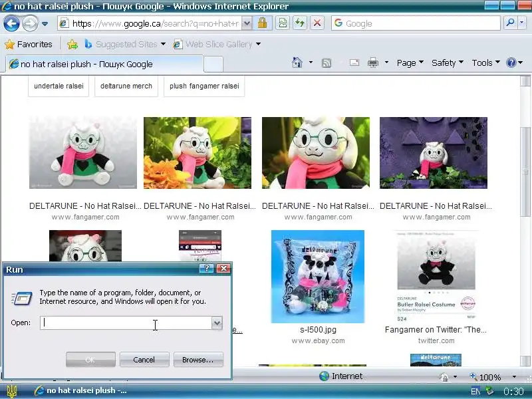Click the protected mode status icon
532x399 pixels.
click(x=444, y=376)
